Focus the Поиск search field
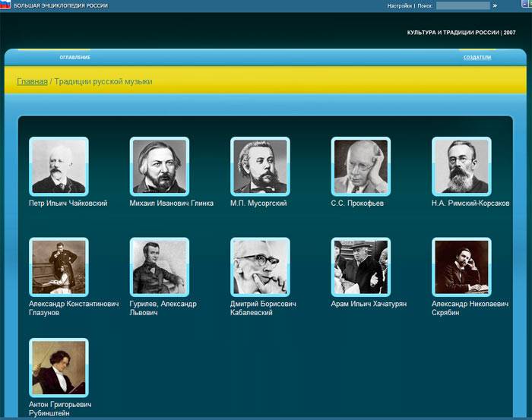This screenshot has height=420, width=532. tap(463, 5)
